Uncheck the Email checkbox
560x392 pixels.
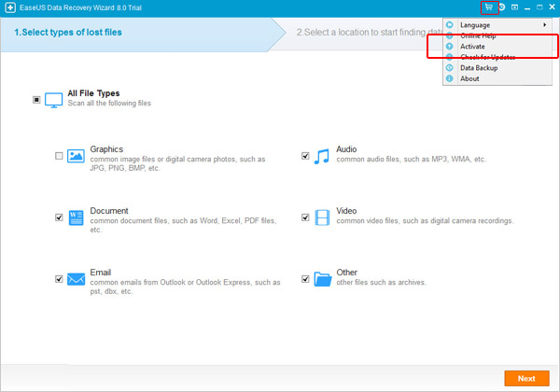coord(59,279)
